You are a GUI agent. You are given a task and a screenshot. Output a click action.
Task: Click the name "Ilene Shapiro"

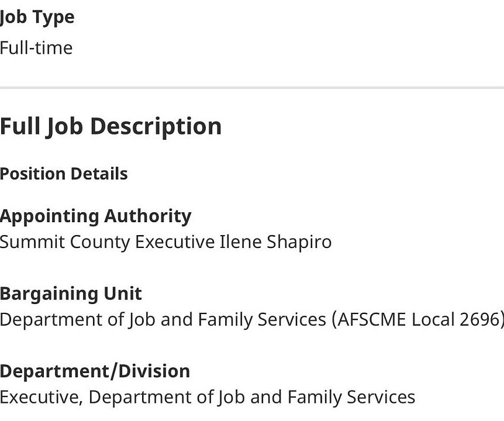coord(275,241)
